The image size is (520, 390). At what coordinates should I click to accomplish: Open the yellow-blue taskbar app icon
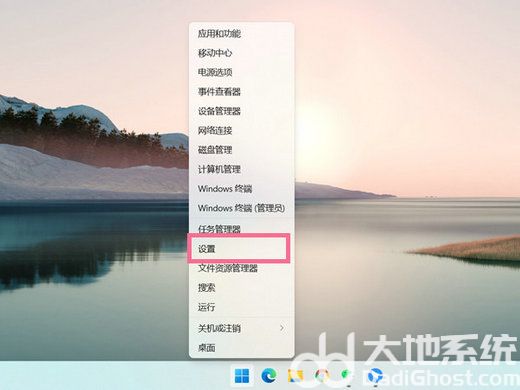coord(295,376)
